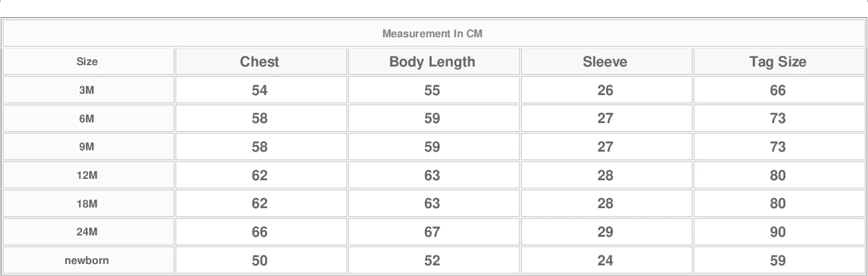This screenshot has height=276, width=868.
Task: Click chest value 54 for 3M
Action: [x=260, y=90]
